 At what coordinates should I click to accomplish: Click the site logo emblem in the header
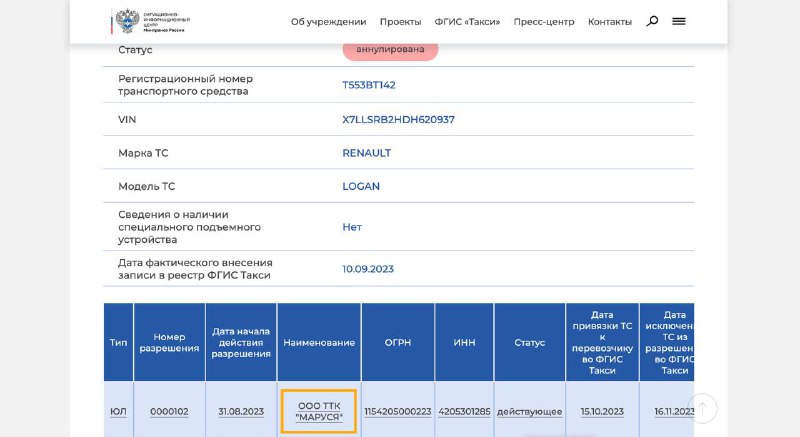[127, 21]
